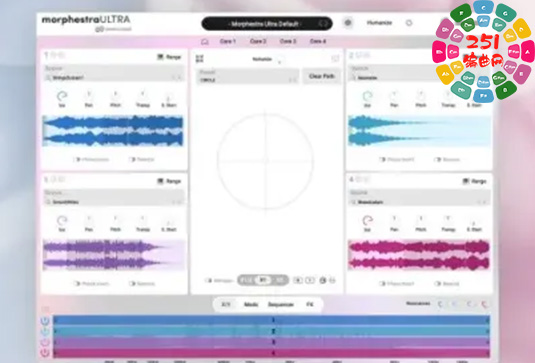Toggle the purple layer 3 power button
The image size is (535, 363).
pos(45,342)
